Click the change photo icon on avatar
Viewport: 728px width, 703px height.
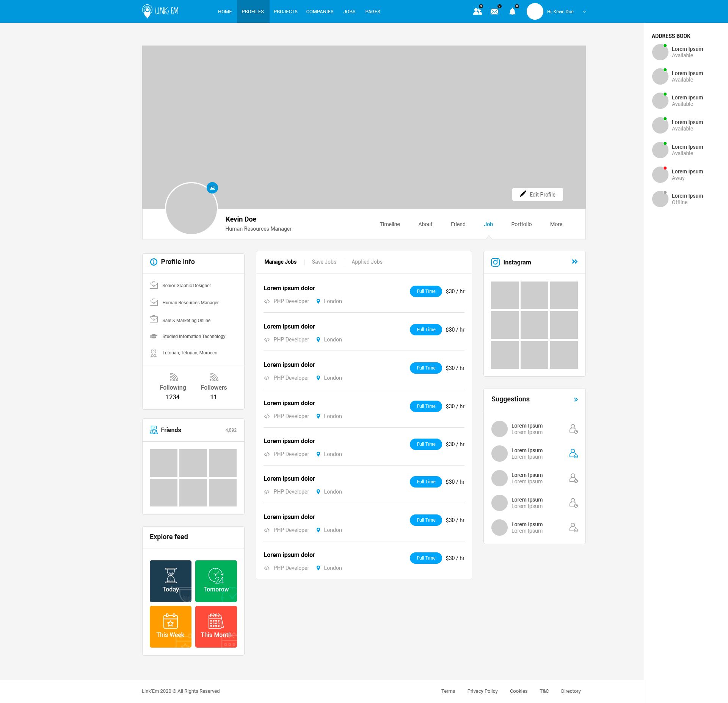point(212,188)
